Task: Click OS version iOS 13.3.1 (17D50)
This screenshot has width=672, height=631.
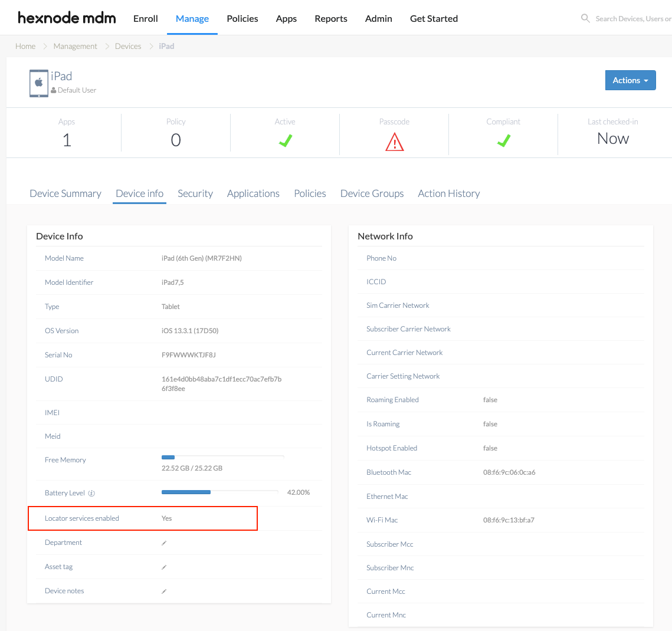Action: [x=190, y=331]
